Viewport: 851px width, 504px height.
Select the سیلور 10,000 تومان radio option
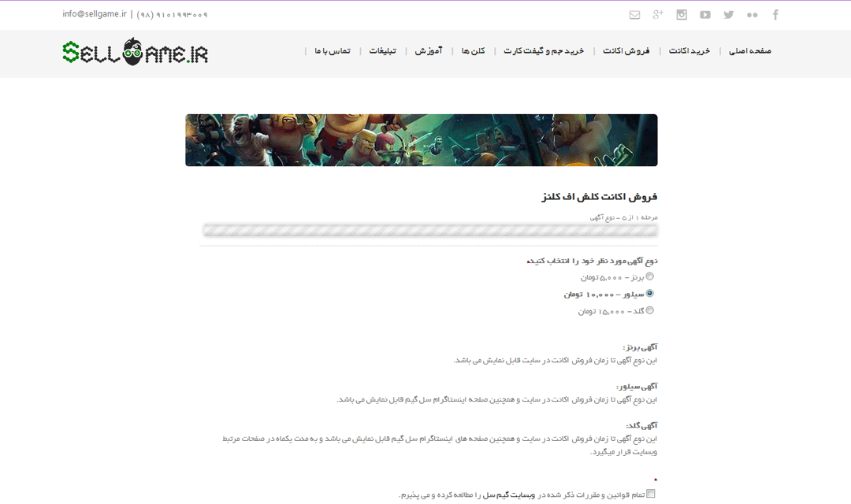point(649,293)
